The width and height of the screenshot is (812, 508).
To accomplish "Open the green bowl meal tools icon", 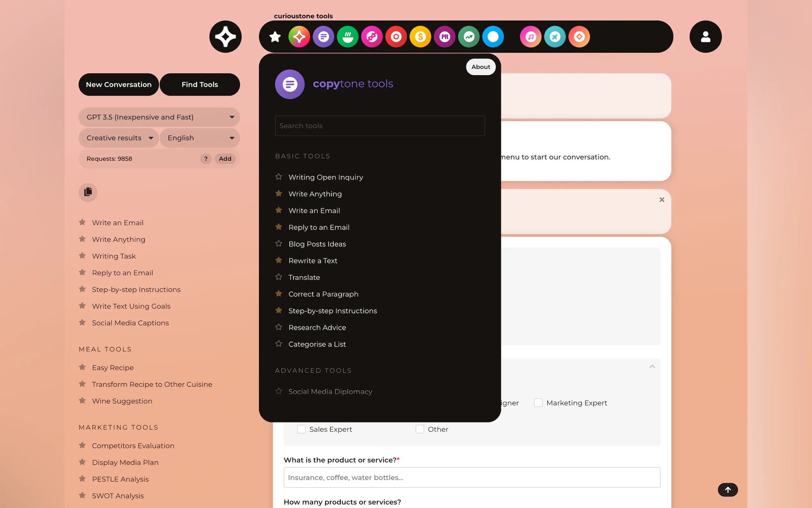I will 347,36.
